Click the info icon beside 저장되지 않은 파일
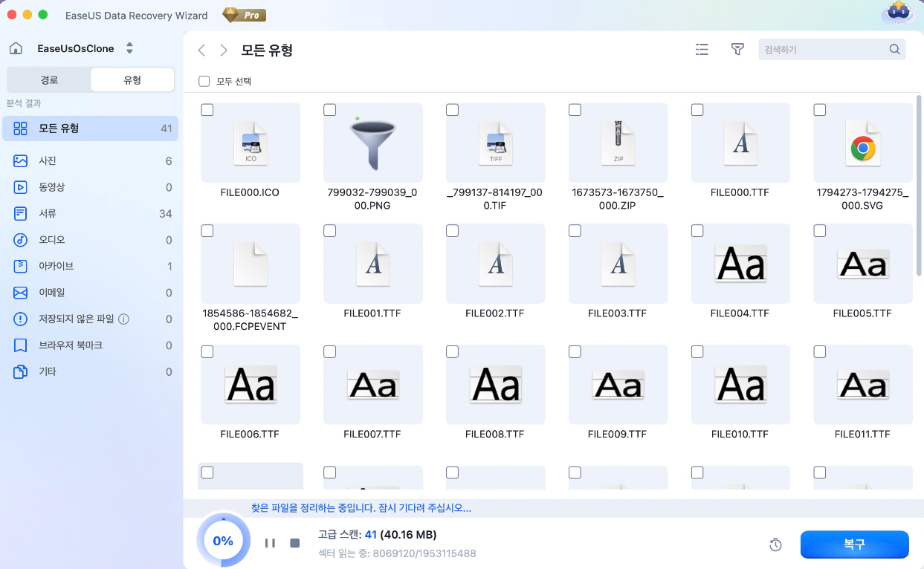Image resolution: width=924 pixels, height=569 pixels. 124,319
